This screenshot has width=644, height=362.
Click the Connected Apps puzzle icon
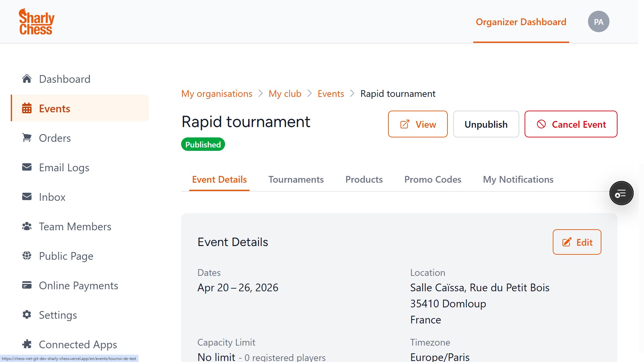27,344
